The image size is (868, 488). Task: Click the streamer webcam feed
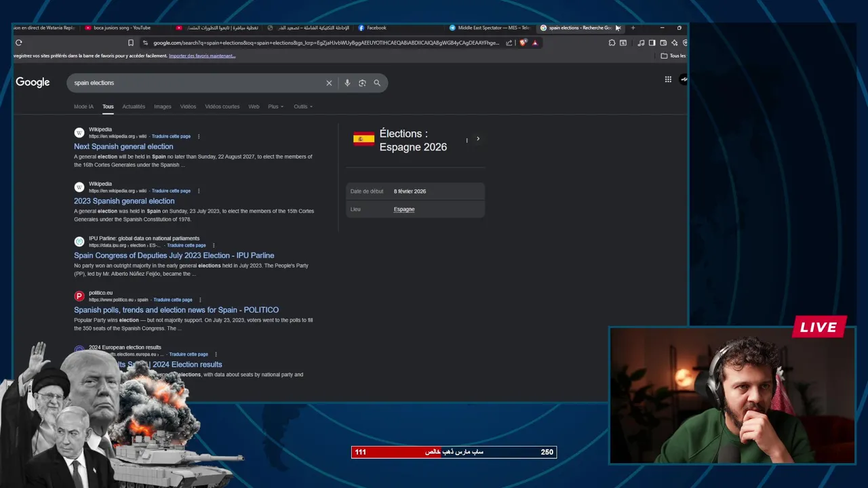click(x=732, y=396)
